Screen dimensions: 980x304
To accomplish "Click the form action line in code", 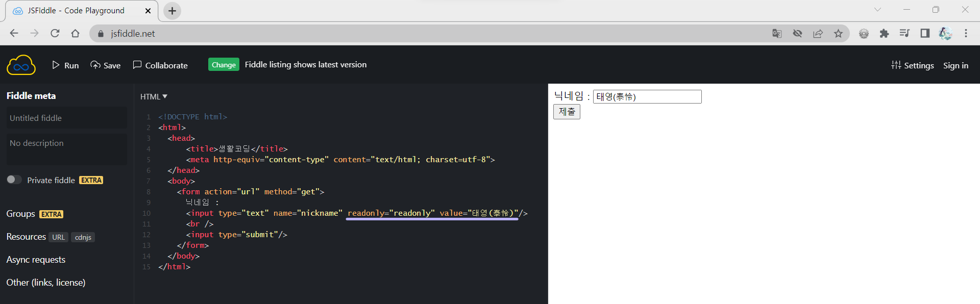I will [x=251, y=192].
